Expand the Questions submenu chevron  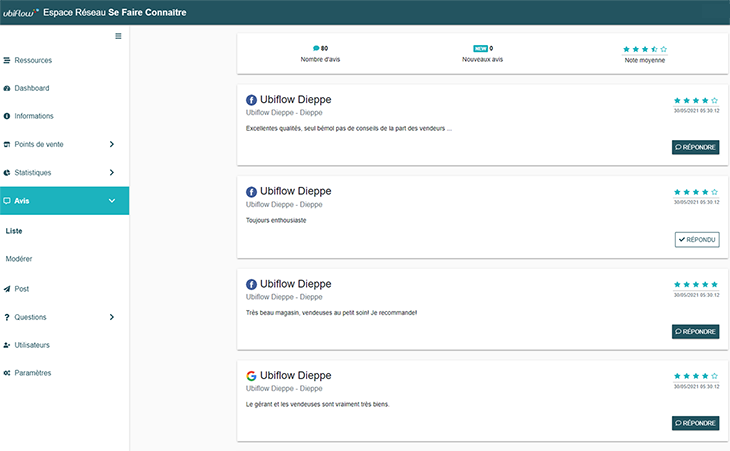click(112, 317)
